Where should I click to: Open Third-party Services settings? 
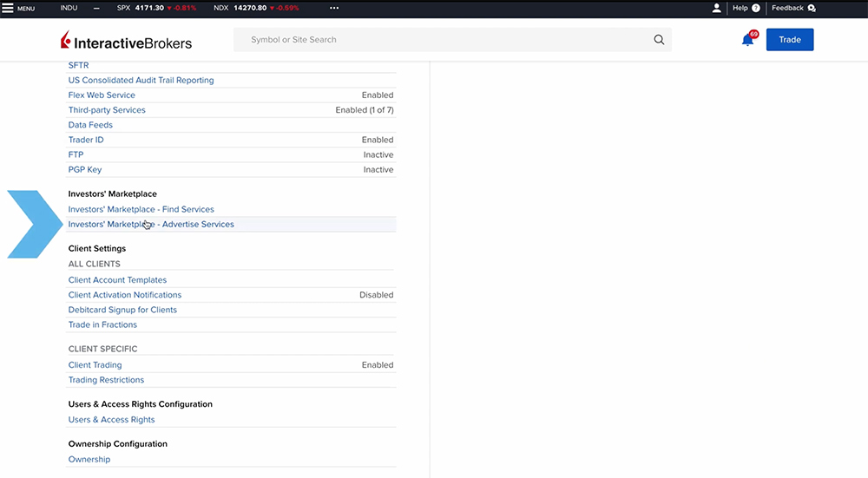(107, 110)
